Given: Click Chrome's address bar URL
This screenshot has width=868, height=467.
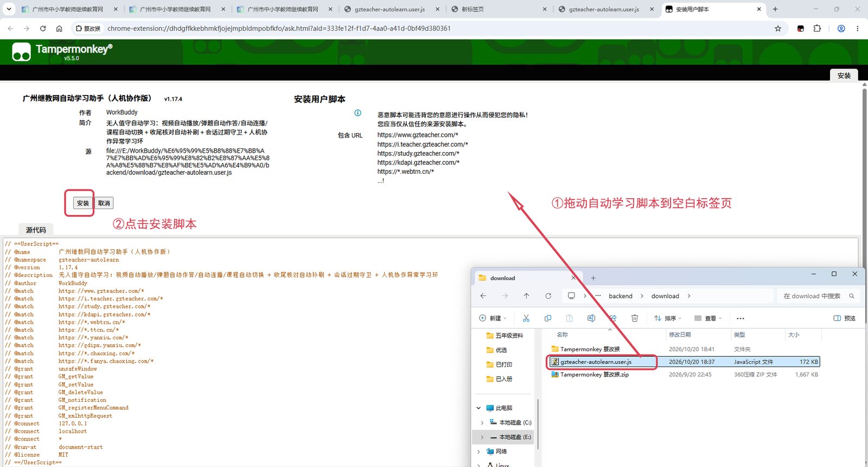Looking at the screenshot, I should pos(279,28).
